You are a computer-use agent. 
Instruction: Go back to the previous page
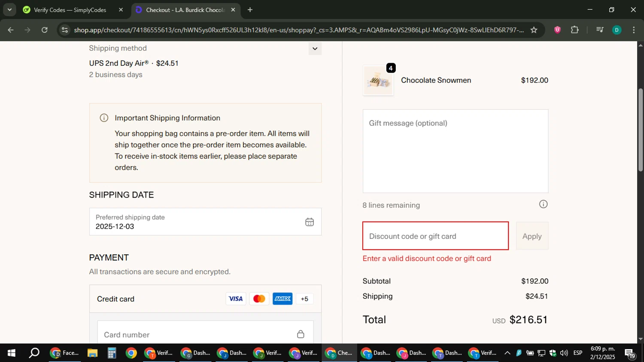[11, 30]
